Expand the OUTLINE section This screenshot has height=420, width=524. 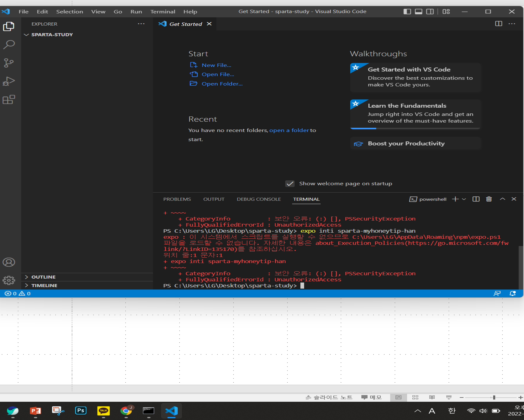coord(87,277)
